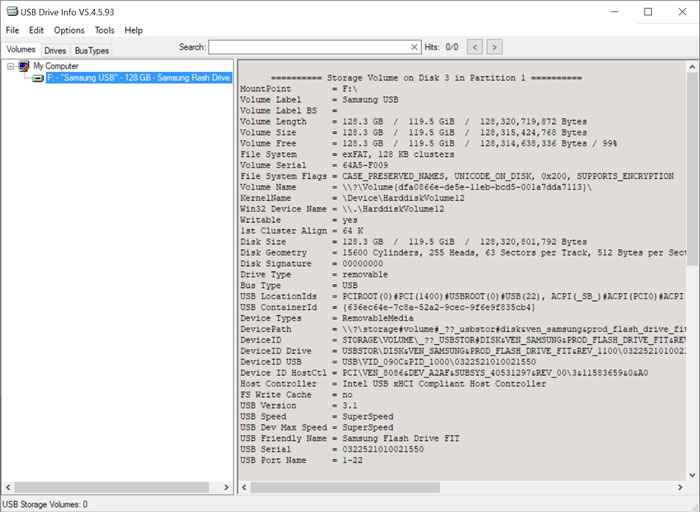Viewport: 700px width, 512px height.
Task: Click the Samsung USB drive icon
Action: coord(38,78)
